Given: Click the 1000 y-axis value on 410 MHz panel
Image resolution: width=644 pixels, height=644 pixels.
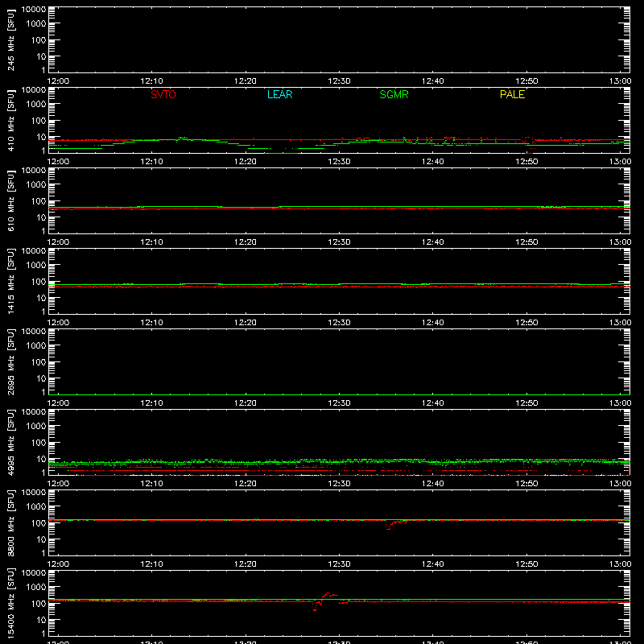Looking at the screenshot, I should point(36,105).
